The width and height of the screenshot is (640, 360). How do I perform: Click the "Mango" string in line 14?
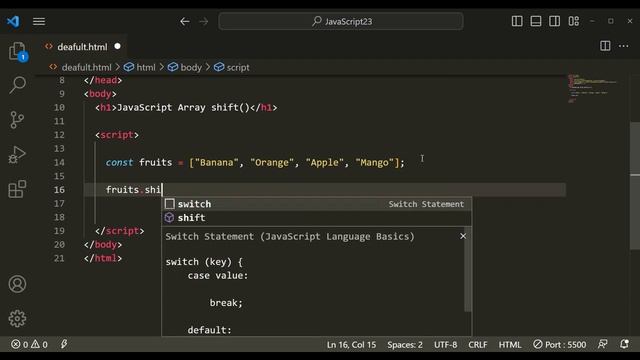tap(375, 162)
